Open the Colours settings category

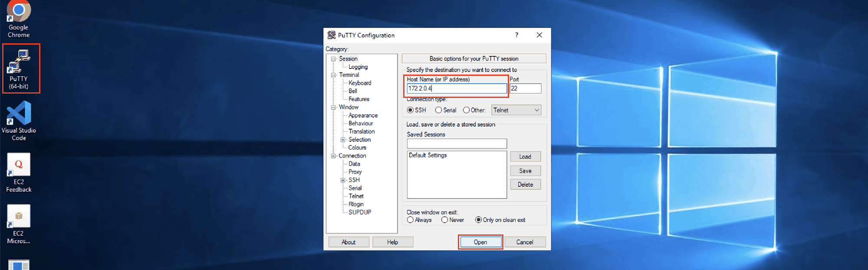coord(357,147)
